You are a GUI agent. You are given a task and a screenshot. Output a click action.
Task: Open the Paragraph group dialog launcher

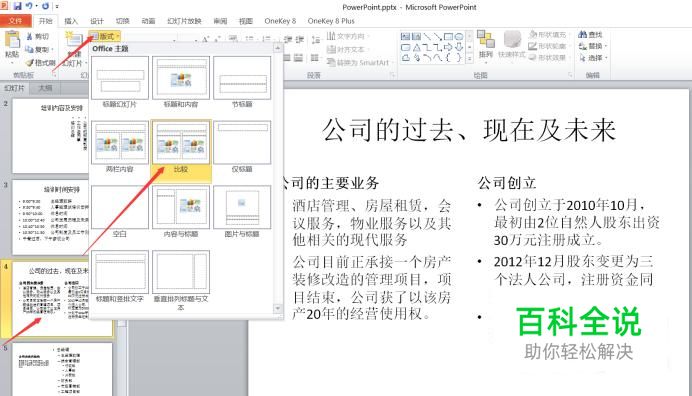[392, 75]
